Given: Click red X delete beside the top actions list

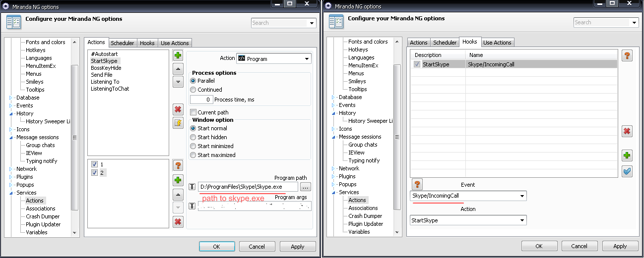Looking at the screenshot, I should (x=178, y=109).
